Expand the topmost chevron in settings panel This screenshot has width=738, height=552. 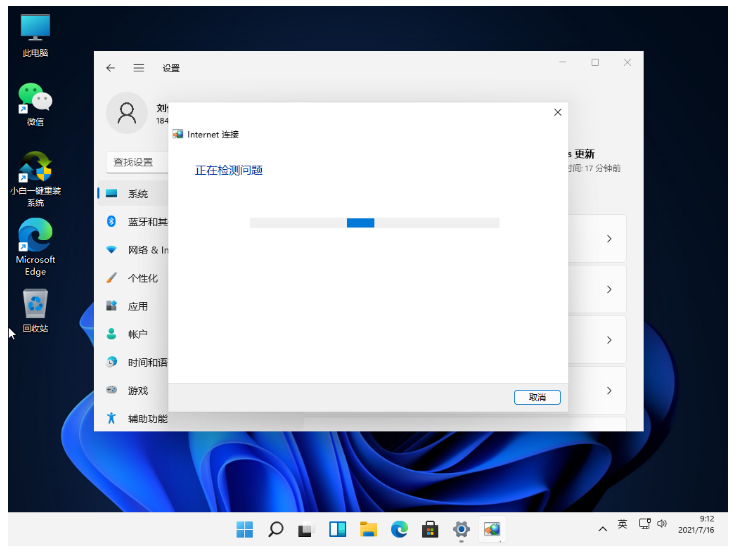[x=608, y=239]
